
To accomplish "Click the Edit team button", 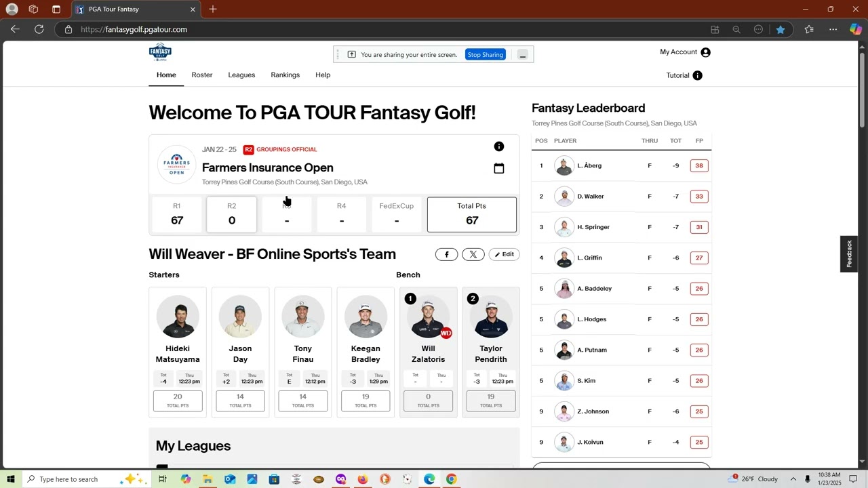I will coord(504,254).
